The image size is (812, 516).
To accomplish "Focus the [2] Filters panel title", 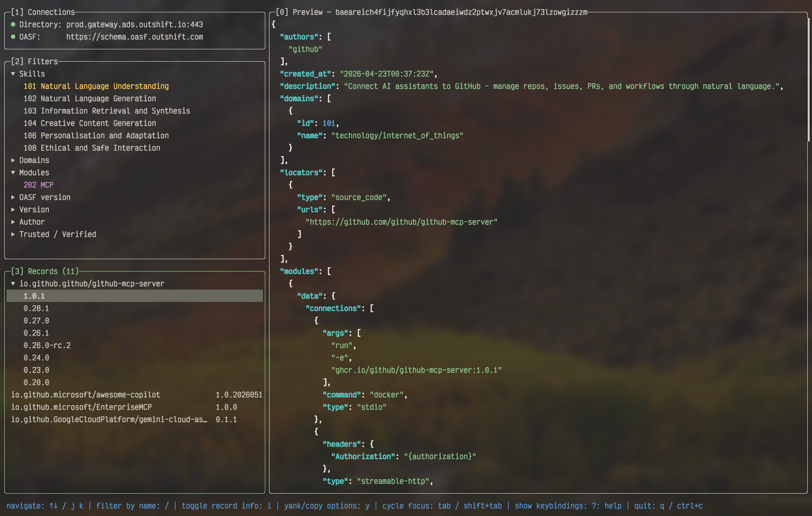I will 34,62.
